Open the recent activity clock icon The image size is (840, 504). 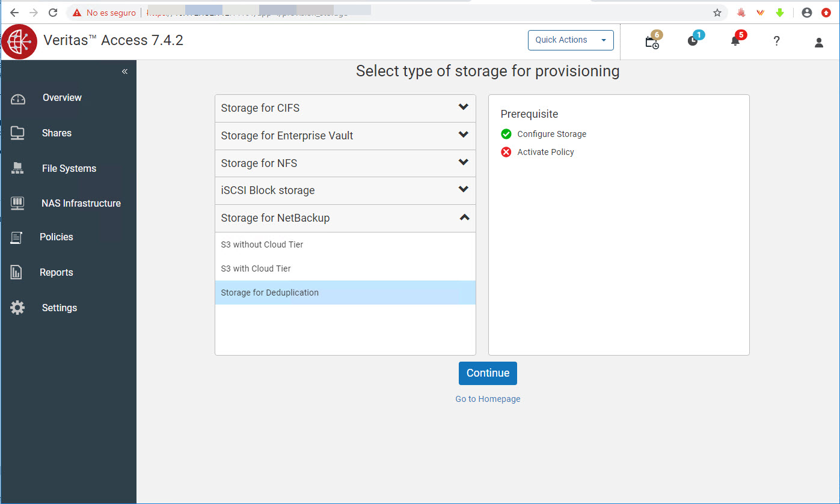pos(693,41)
